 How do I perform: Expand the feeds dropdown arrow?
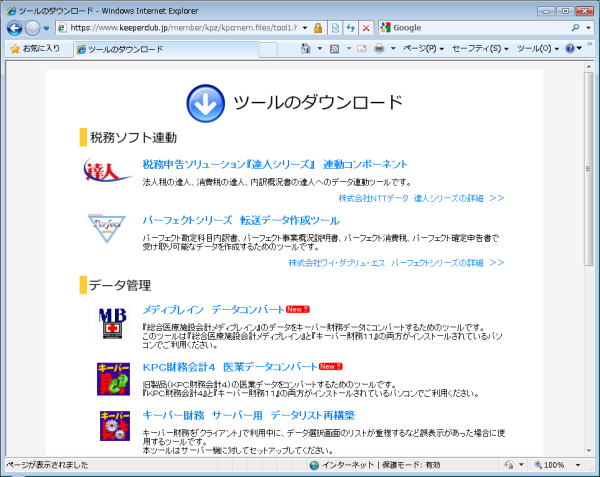pos(349,49)
